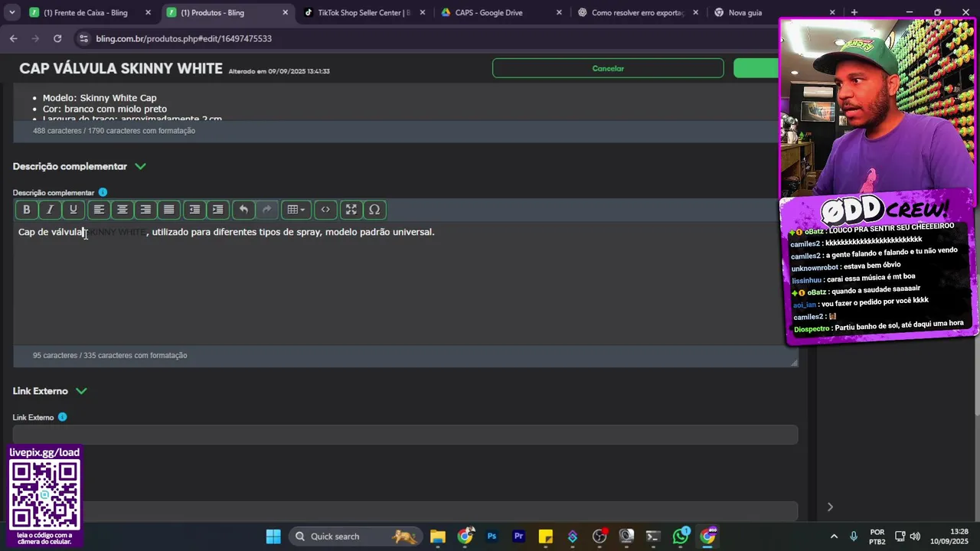
Task: Click the address bar URL
Action: coord(184,38)
